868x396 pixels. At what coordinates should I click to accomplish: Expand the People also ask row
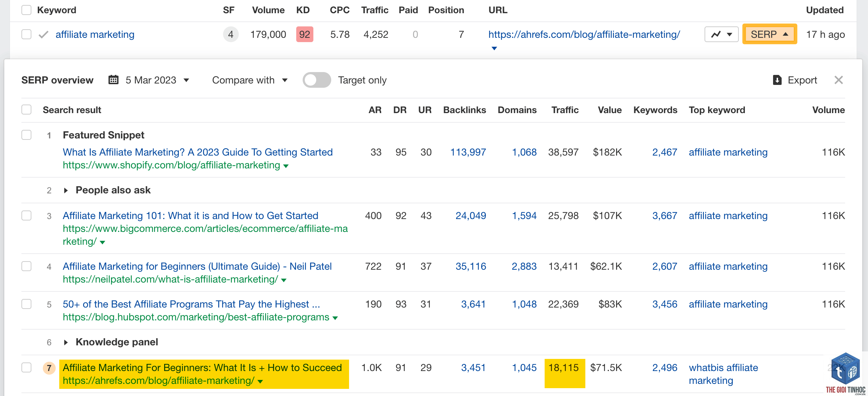coord(66,190)
